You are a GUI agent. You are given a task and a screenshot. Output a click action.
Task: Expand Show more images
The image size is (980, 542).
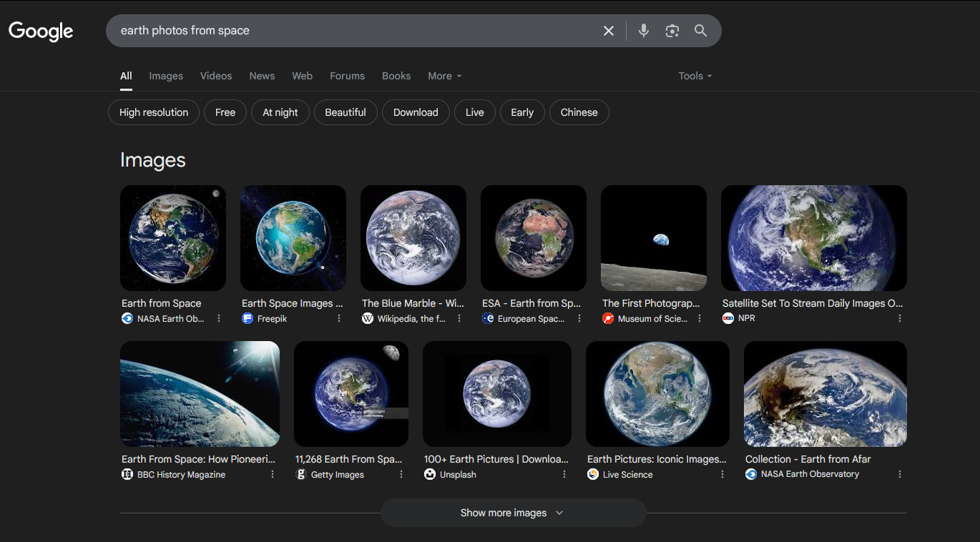click(513, 513)
